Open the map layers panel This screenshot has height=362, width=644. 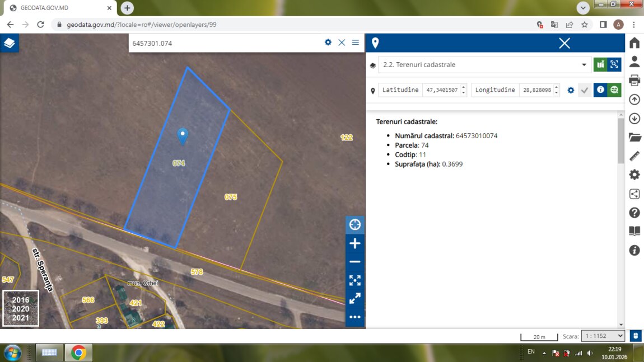[10, 43]
